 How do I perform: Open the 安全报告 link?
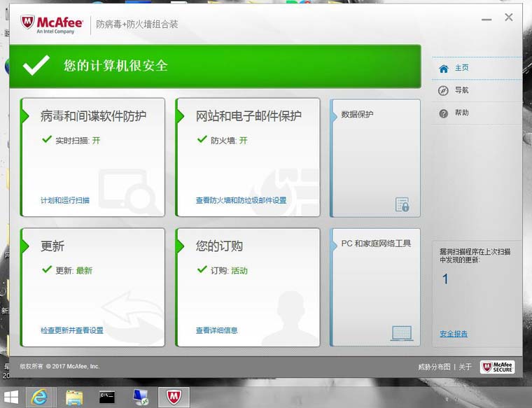tap(454, 334)
